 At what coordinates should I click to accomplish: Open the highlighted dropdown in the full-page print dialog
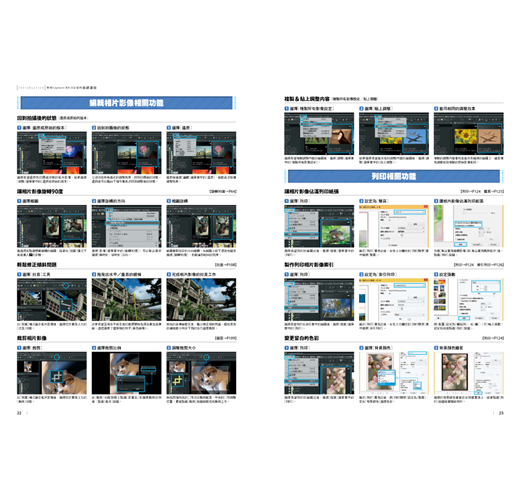410,212
